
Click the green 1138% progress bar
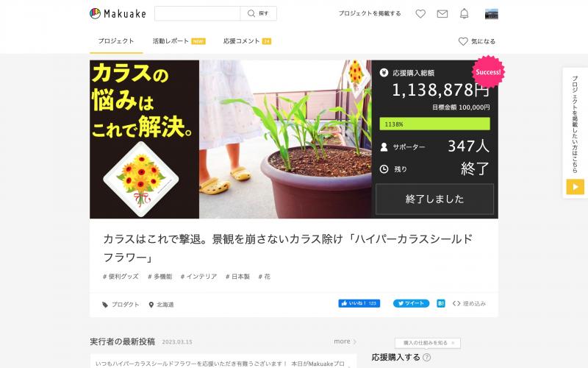coord(434,124)
